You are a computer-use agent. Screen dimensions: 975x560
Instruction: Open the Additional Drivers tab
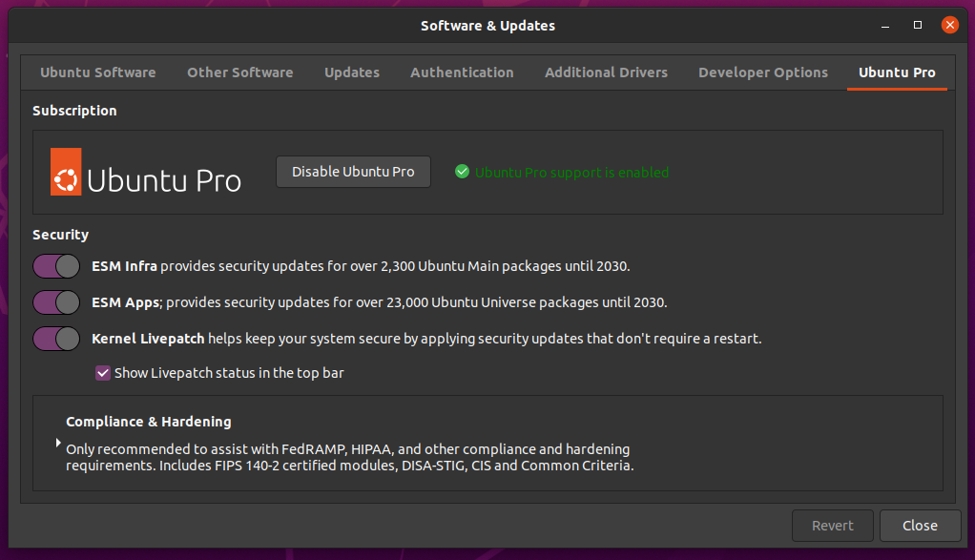tap(606, 73)
